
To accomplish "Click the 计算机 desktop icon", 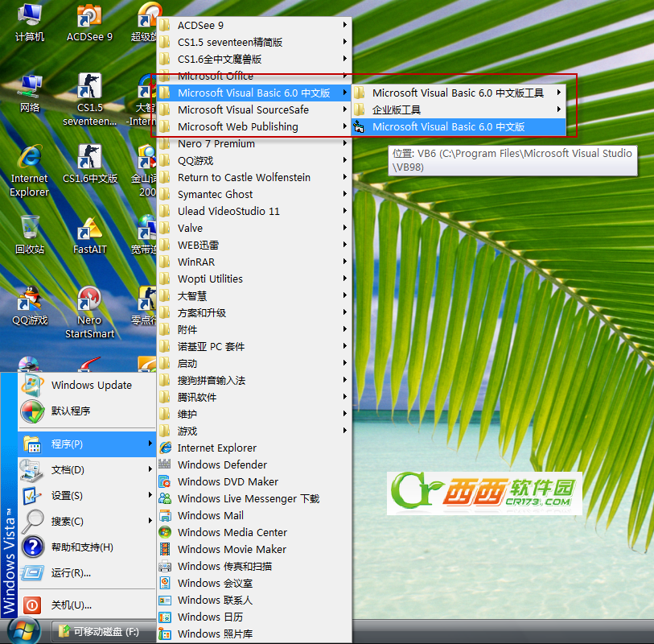I will 29,23.
